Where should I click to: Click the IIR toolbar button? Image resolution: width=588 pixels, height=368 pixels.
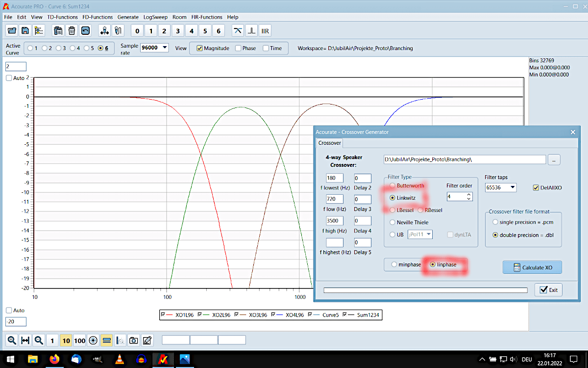pyautogui.click(x=265, y=31)
